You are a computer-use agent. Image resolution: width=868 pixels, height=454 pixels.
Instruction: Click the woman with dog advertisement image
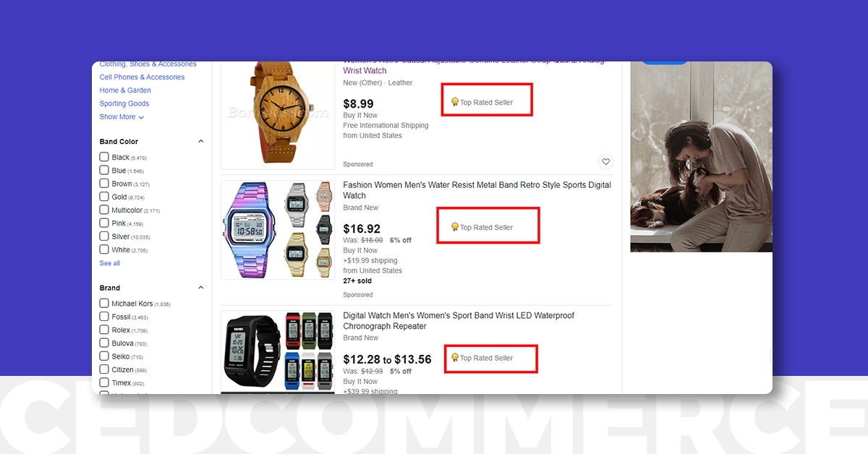coord(701,157)
